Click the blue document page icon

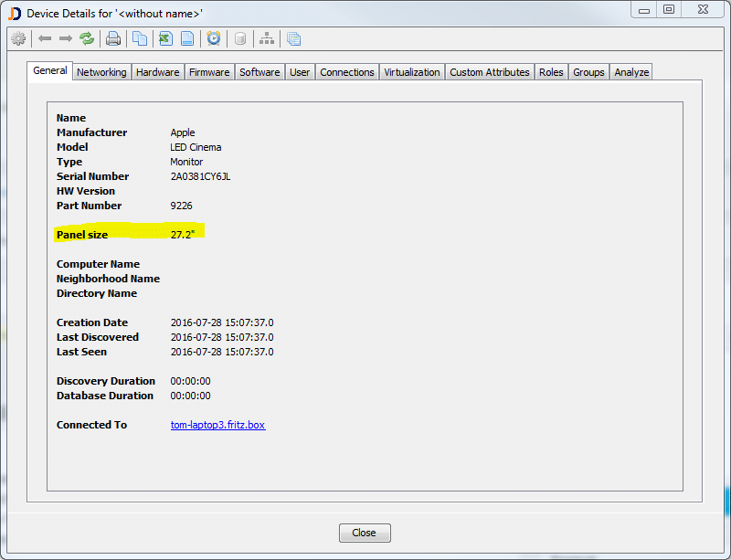click(186, 38)
